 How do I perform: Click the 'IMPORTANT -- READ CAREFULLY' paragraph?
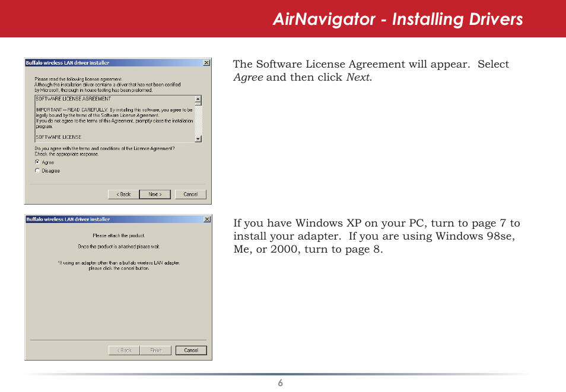[x=115, y=118]
